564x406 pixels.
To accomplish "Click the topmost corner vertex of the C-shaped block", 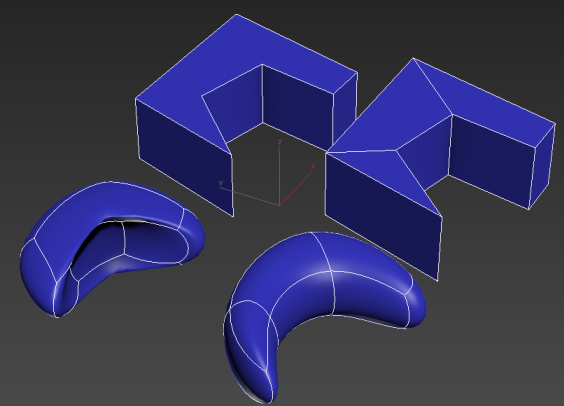I will [236, 14].
